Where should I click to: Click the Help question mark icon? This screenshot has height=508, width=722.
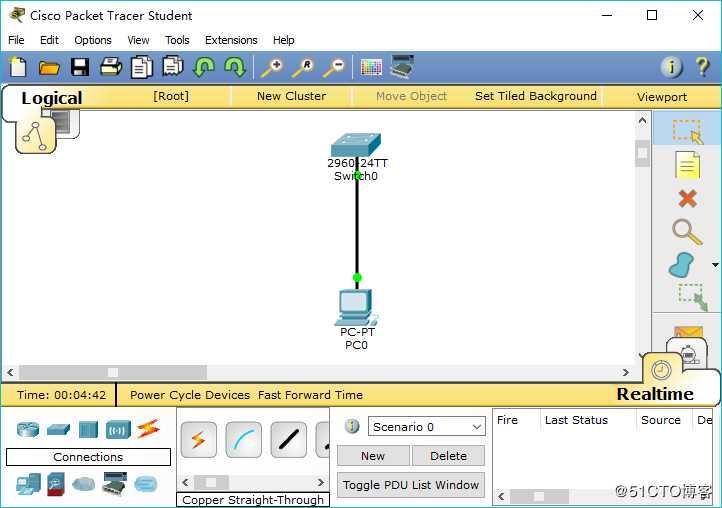(702, 67)
